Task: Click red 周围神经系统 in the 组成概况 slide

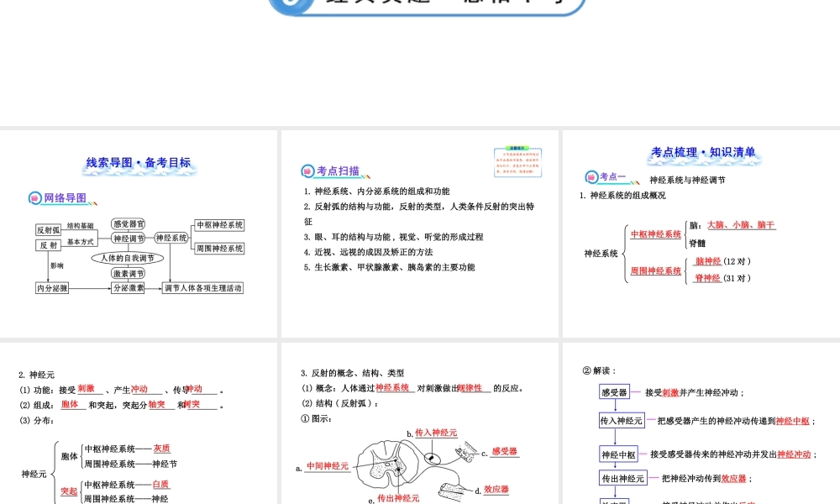Action: 656,271
